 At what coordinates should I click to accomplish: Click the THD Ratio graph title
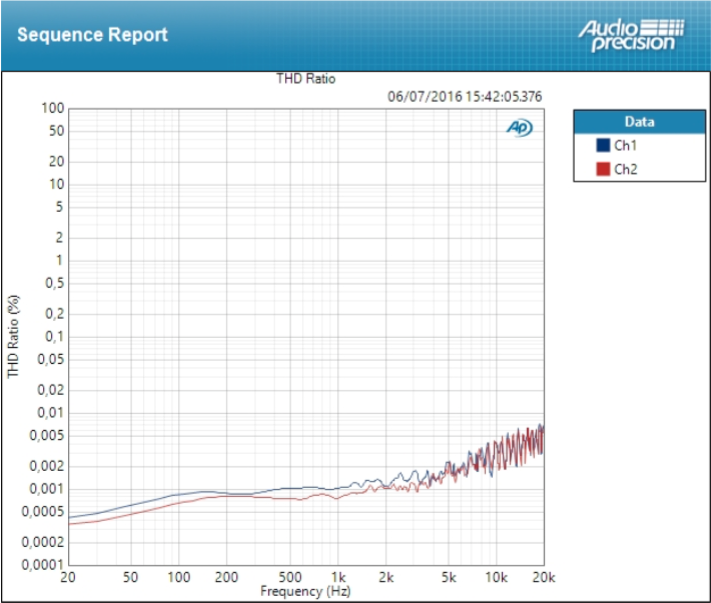(306, 79)
